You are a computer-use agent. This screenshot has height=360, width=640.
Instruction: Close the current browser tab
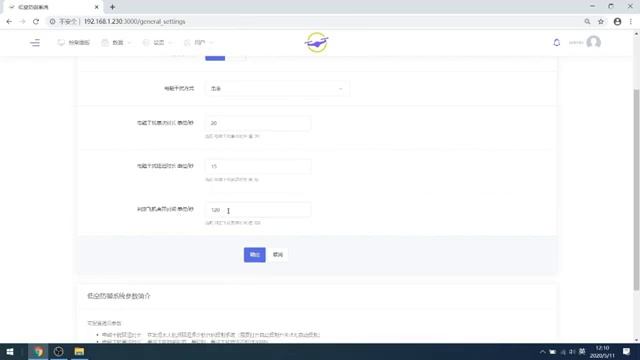point(97,7)
